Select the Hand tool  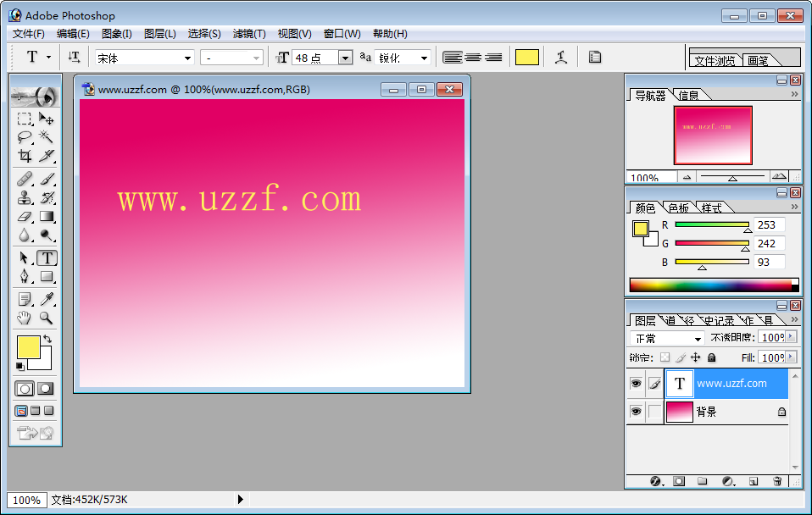pyautogui.click(x=25, y=318)
